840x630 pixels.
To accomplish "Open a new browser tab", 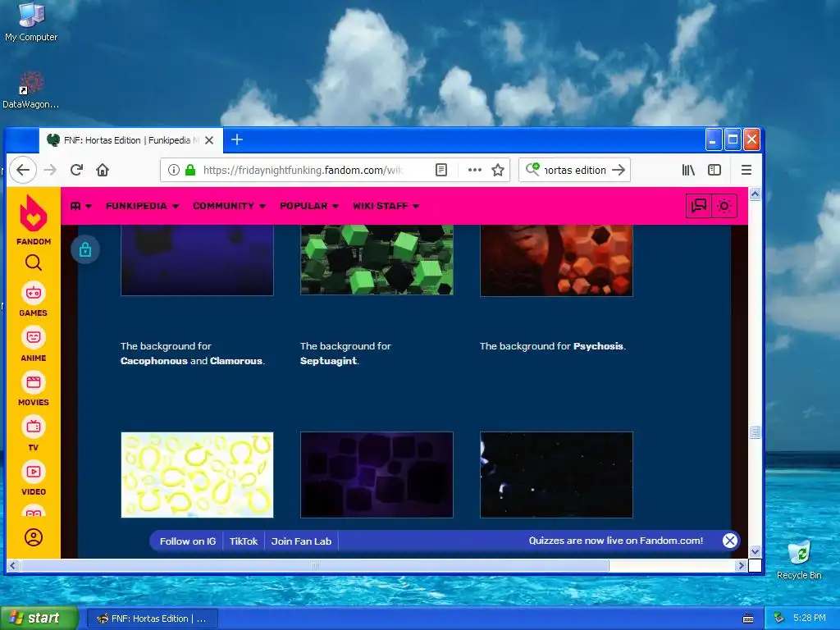I will click(x=237, y=139).
